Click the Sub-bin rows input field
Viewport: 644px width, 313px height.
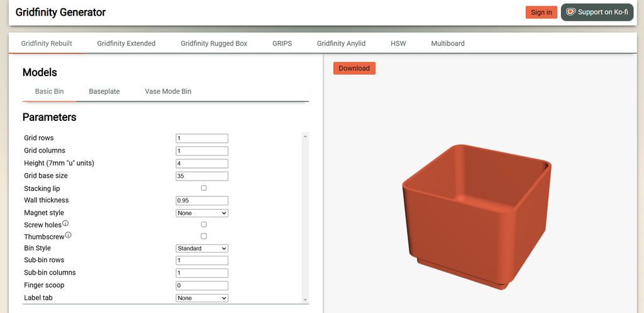pos(202,260)
